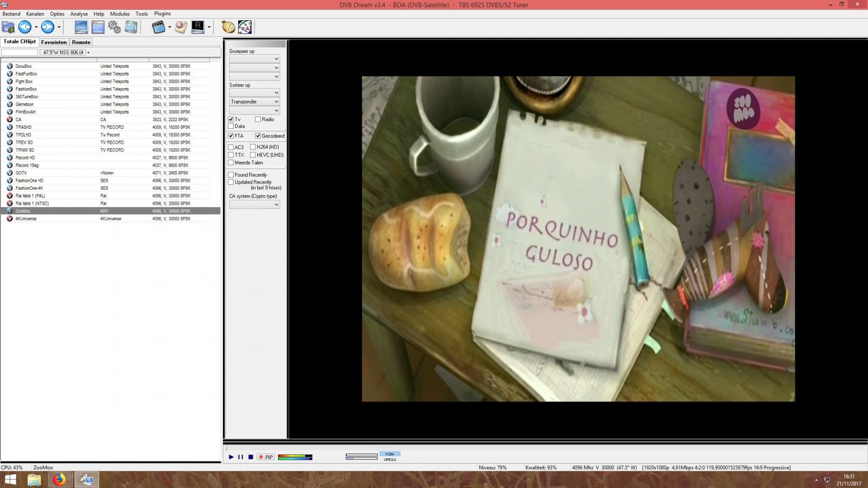Viewport: 868px width, 488px height.
Task: Open the Plugins menu
Action: (x=162, y=14)
